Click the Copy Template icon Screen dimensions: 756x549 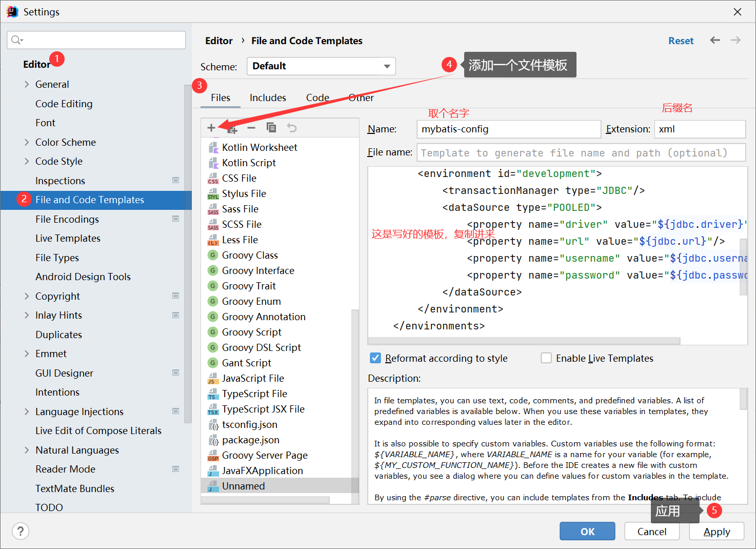(271, 127)
